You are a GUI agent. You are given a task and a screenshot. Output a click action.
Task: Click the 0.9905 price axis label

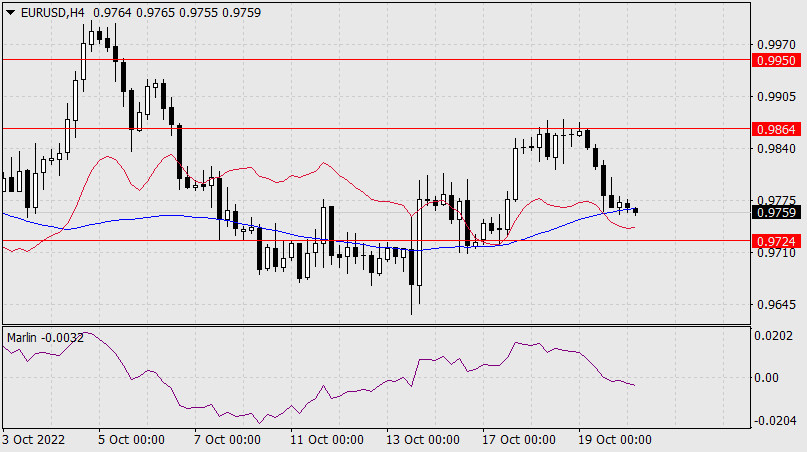click(777, 96)
